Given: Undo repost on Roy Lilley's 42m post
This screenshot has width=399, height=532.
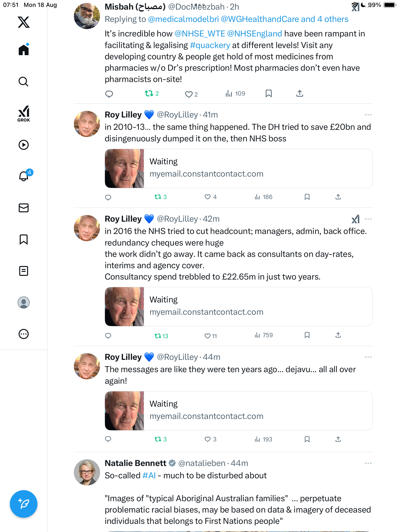Looking at the screenshot, I should pos(158,336).
